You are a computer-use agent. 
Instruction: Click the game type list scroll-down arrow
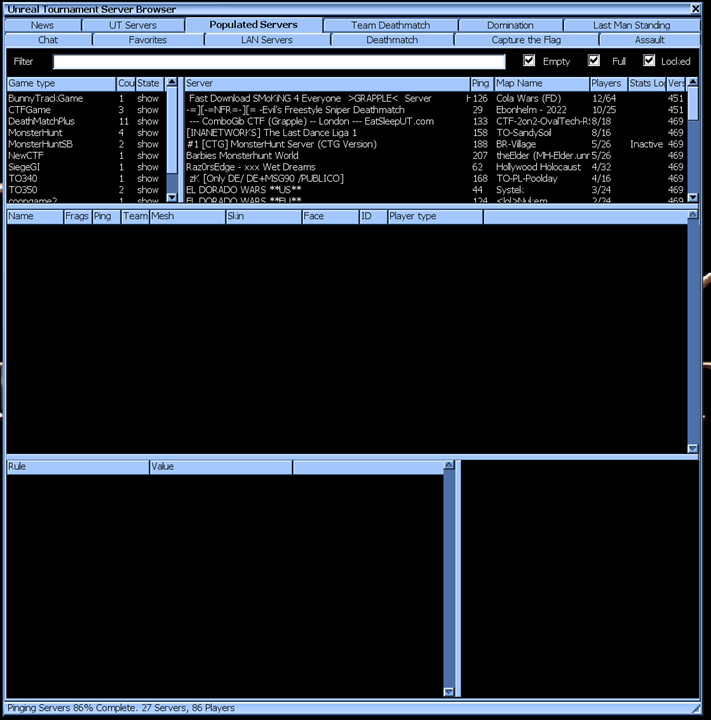point(172,198)
